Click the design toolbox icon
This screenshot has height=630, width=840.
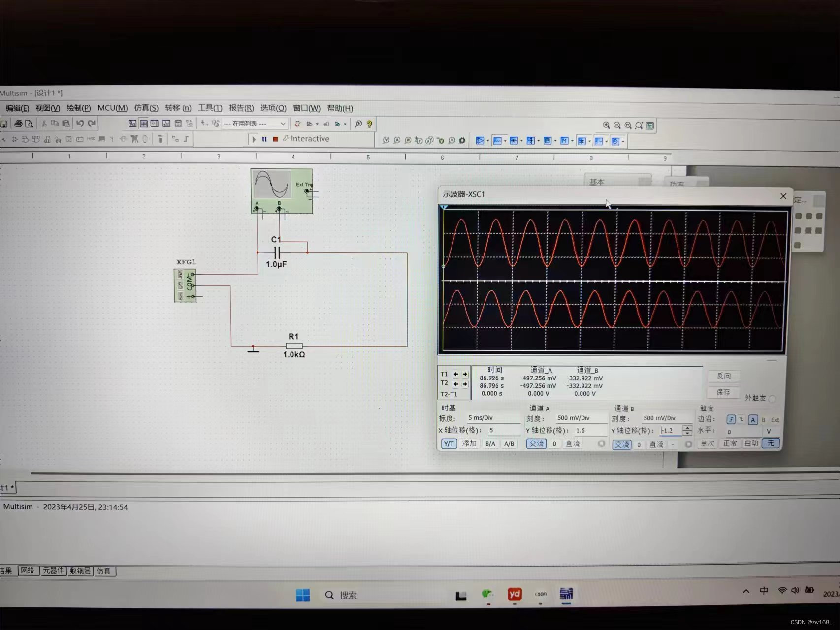pyautogui.click(x=132, y=124)
